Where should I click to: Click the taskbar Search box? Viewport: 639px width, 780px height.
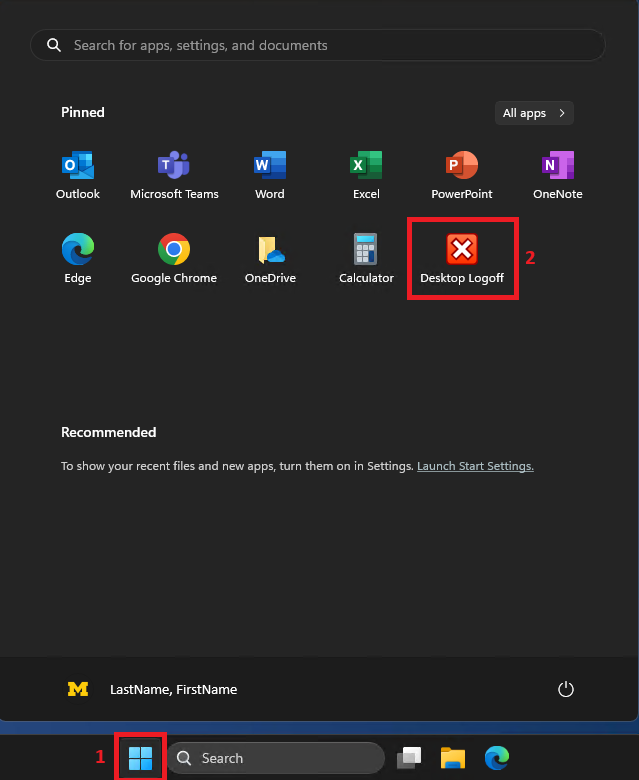point(276,758)
